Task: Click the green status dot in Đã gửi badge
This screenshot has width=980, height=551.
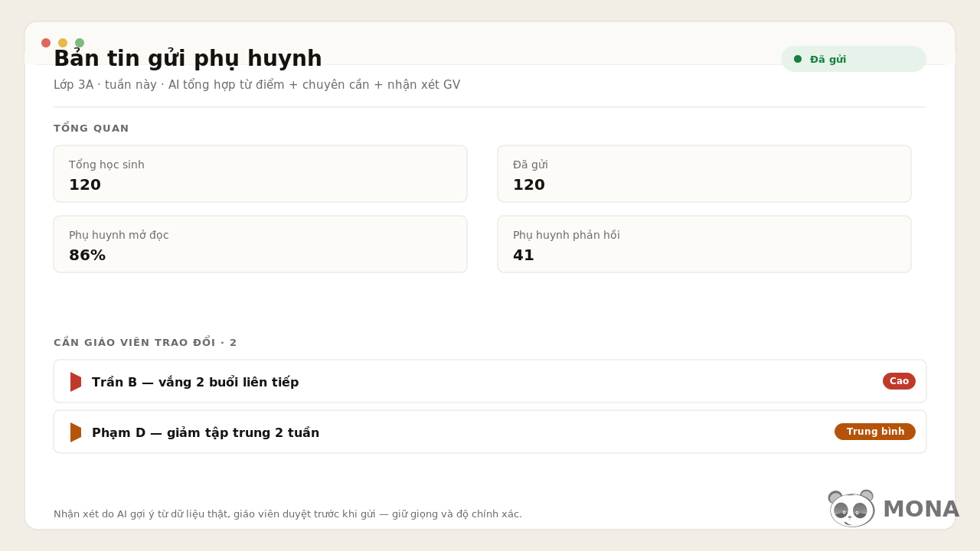Action: [798, 59]
